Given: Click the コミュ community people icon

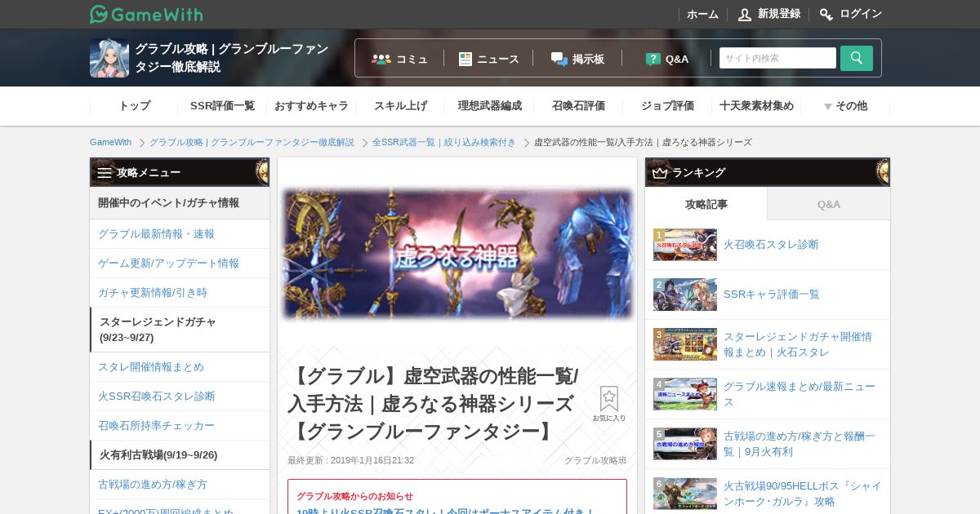Looking at the screenshot, I should [x=381, y=59].
